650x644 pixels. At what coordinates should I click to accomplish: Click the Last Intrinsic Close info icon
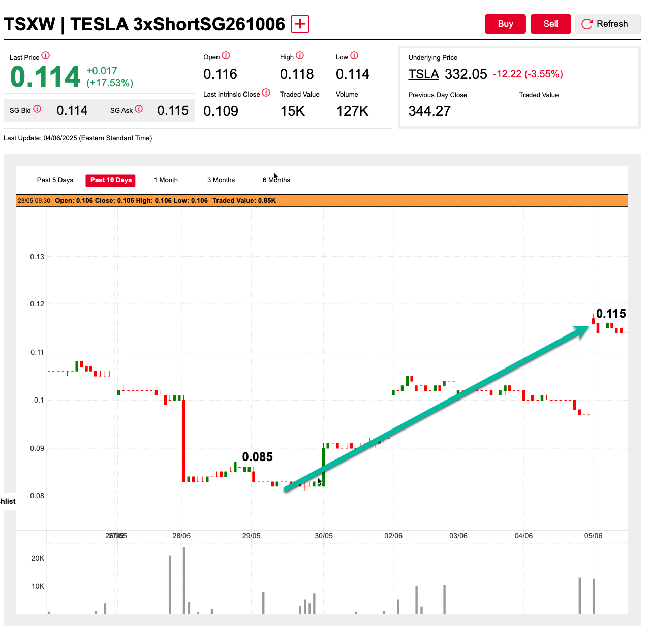266,93
